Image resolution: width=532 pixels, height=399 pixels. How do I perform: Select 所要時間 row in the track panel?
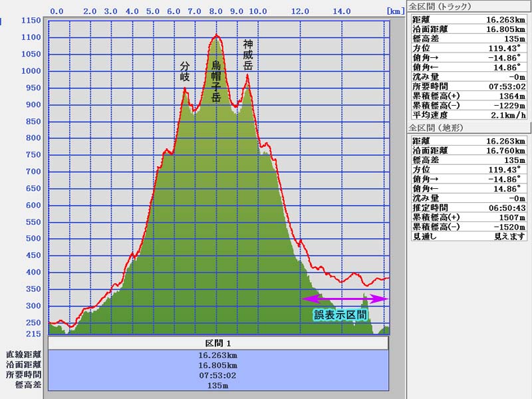coord(469,86)
